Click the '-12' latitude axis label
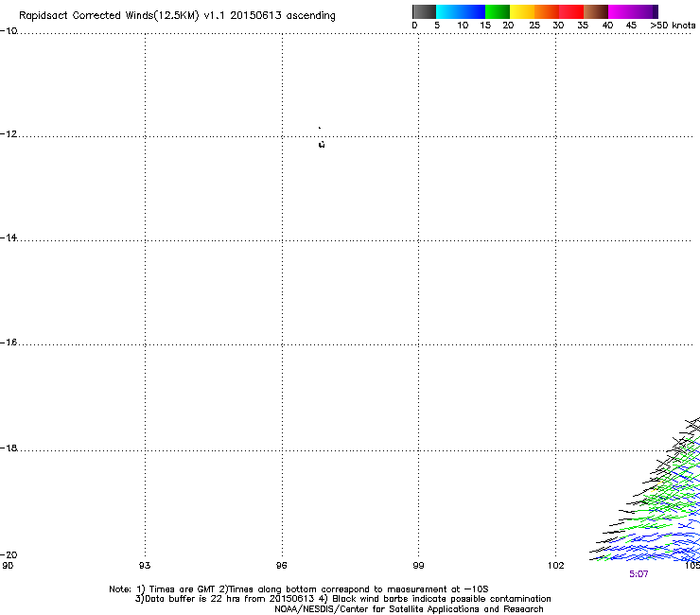 tap(9, 134)
